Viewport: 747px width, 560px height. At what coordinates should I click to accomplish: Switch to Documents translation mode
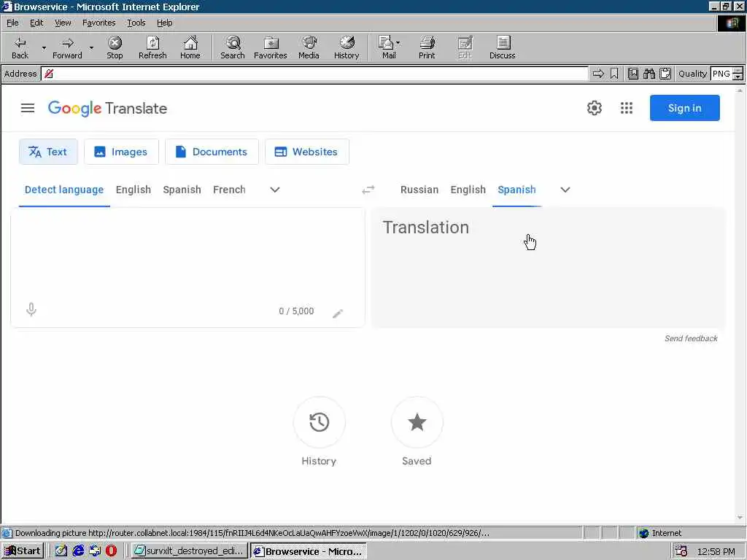coord(212,152)
